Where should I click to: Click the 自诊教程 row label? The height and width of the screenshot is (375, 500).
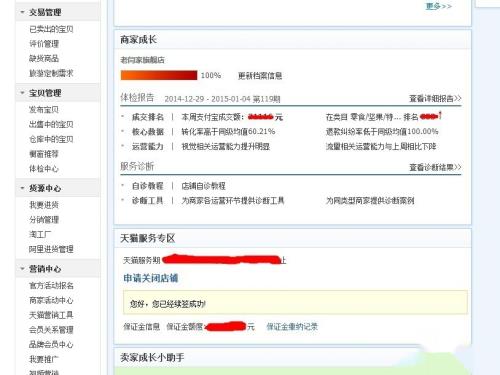[x=148, y=186]
